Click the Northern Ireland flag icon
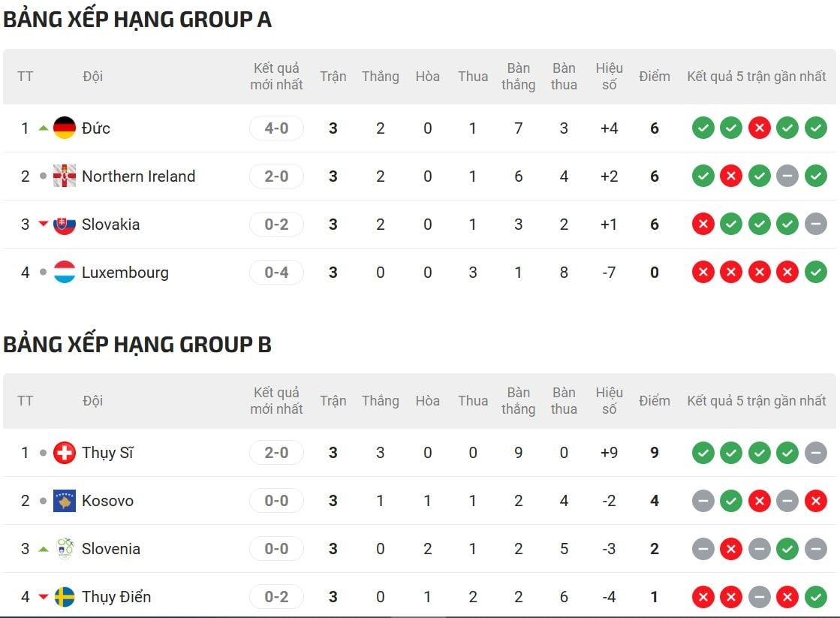The width and height of the screenshot is (840, 618). click(x=65, y=176)
